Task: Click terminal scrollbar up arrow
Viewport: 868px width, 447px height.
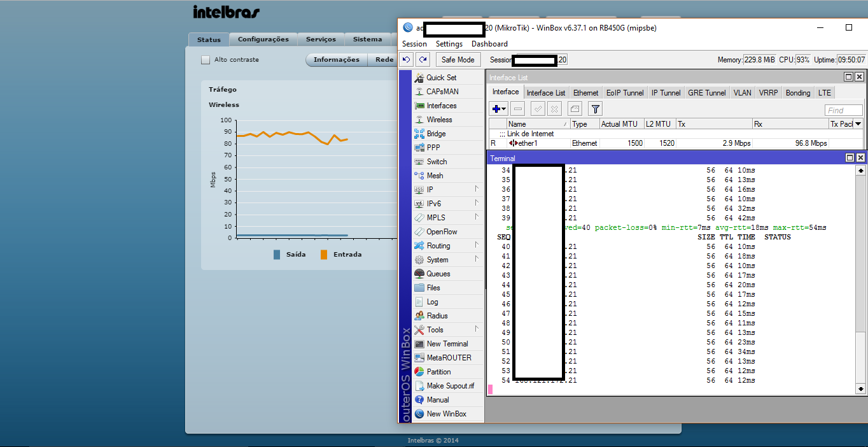Action: tap(861, 171)
